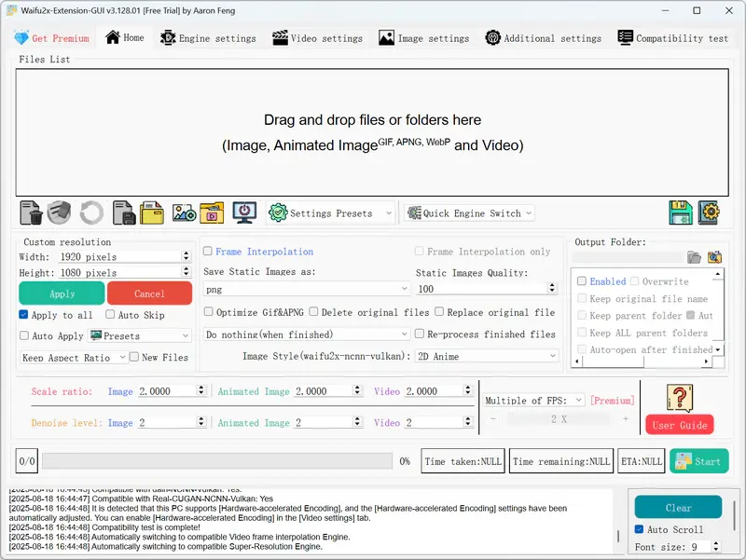746x560 pixels.
Task: Open the Compatibility test tab
Action: tap(672, 38)
